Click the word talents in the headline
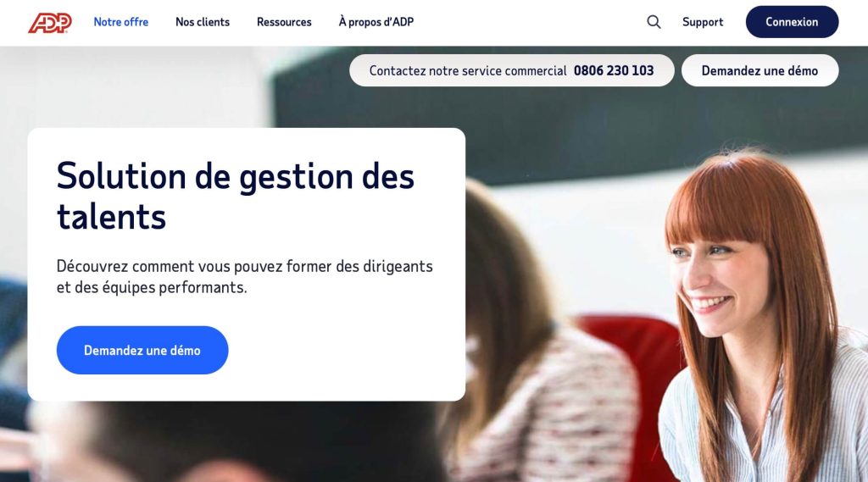868x482 pixels. click(x=111, y=216)
